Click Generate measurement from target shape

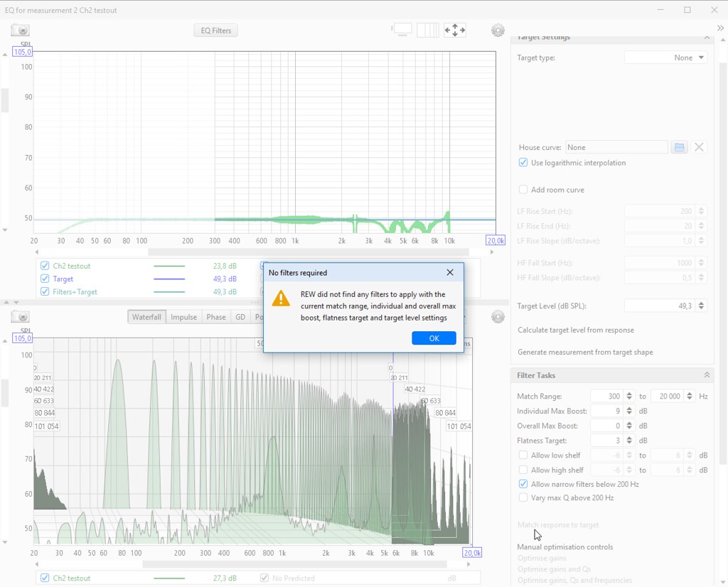coord(585,352)
